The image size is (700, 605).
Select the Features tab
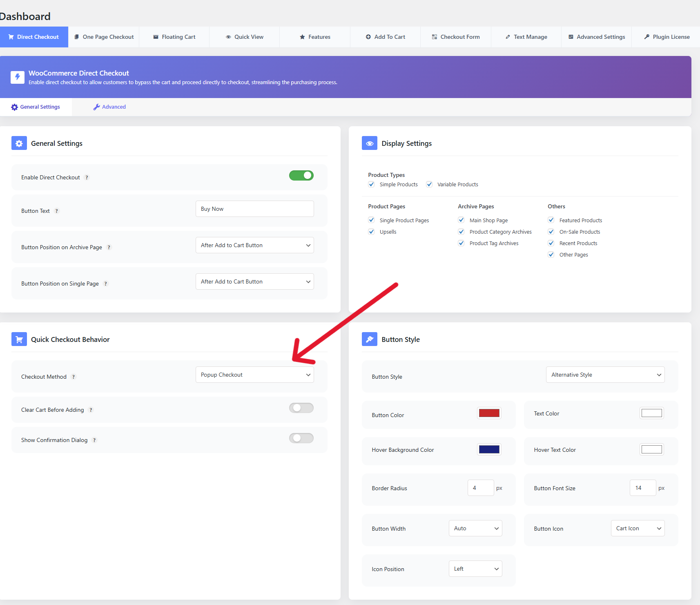click(315, 37)
